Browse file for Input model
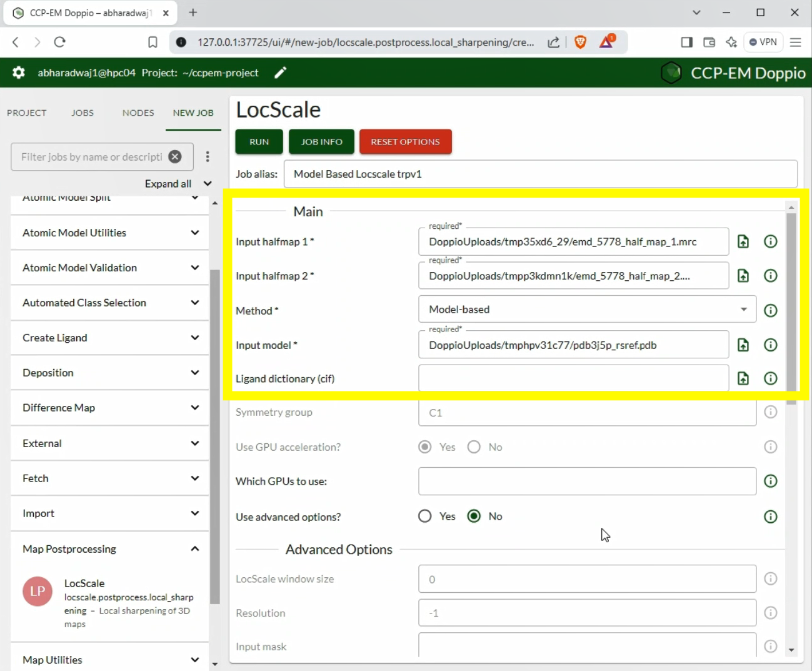812x671 pixels. [743, 345]
